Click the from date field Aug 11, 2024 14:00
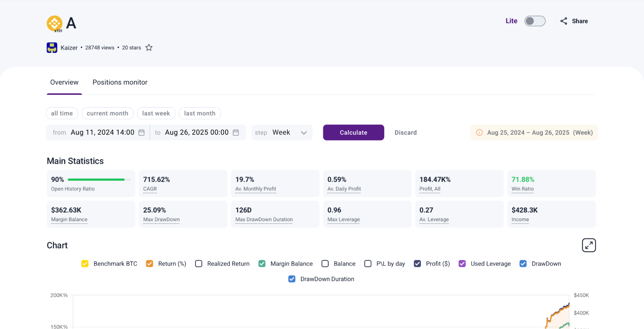644x329 pixels. pyautogui.click(x=98, y=133)
